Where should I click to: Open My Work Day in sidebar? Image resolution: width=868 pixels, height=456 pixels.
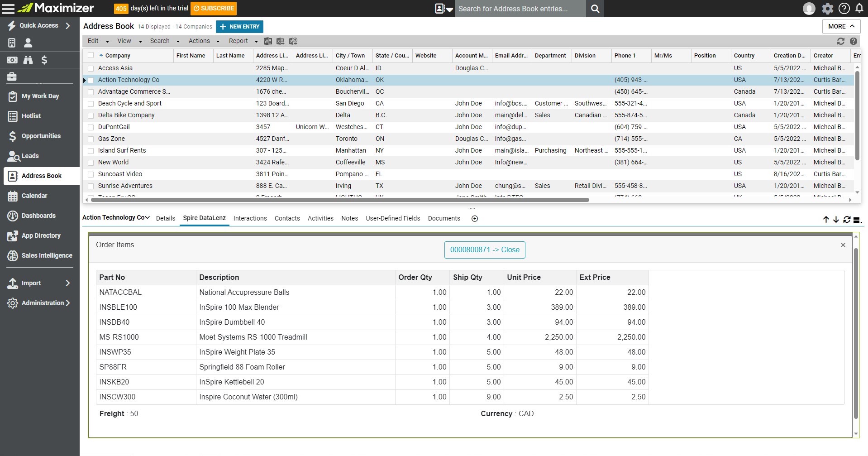tap(40, 96)
